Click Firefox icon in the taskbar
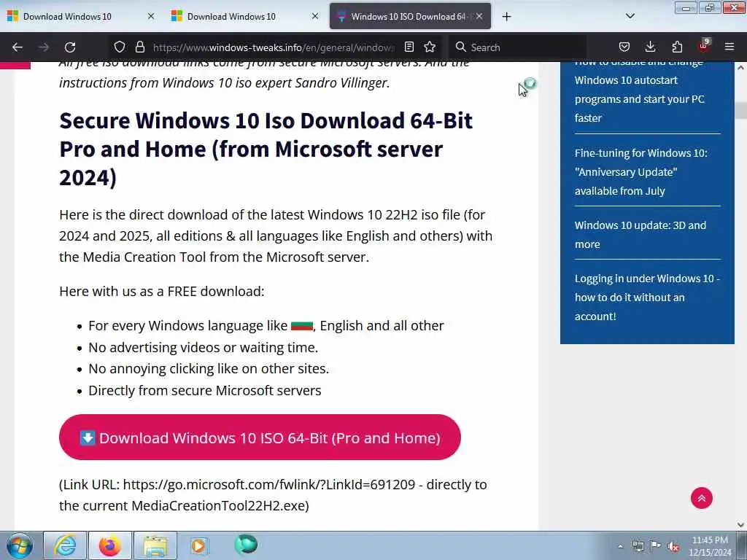 pos(110,545)
